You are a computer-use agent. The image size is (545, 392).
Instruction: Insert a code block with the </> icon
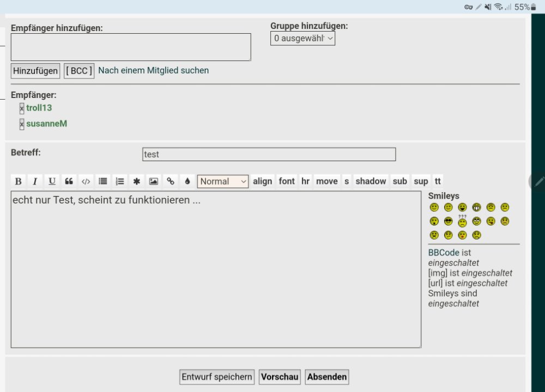pyautogui.click(x=86, y=181)
